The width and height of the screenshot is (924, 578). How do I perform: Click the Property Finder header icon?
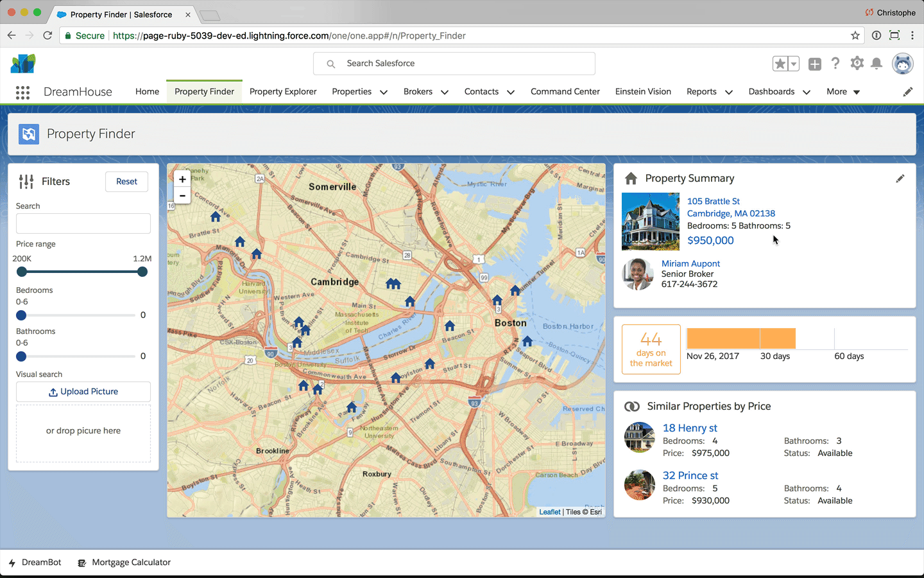(x=29, y=134)
